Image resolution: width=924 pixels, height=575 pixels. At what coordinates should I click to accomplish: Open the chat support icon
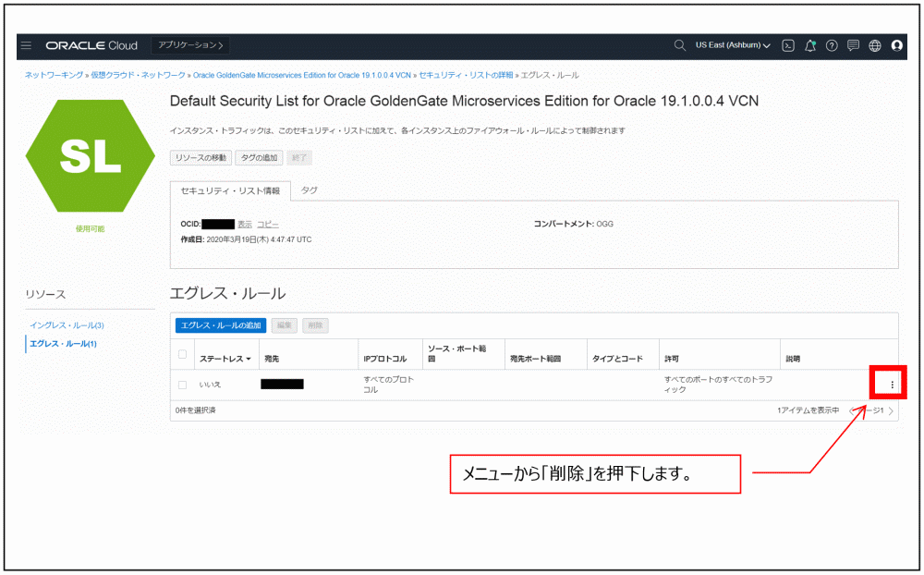click(x=853, y=45)
